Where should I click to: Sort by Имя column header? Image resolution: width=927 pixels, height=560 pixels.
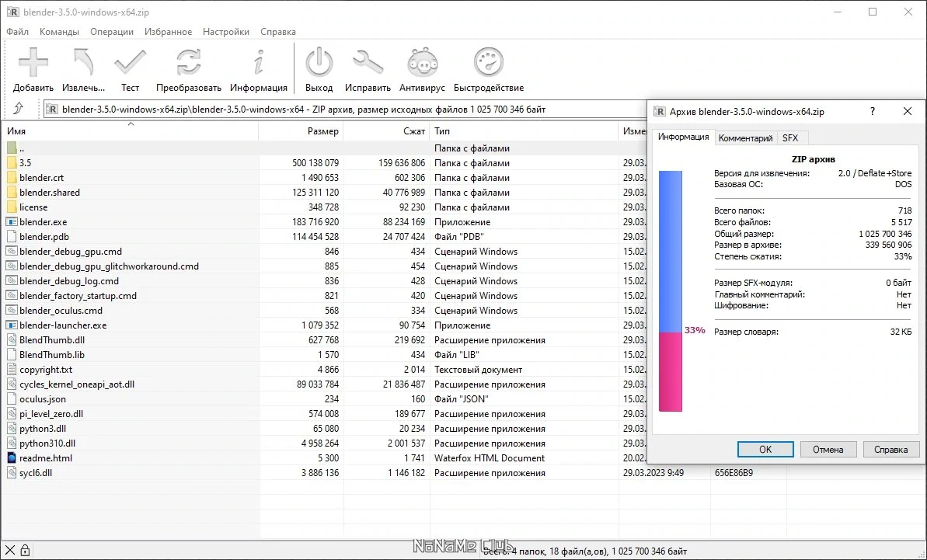click(130, 131)
